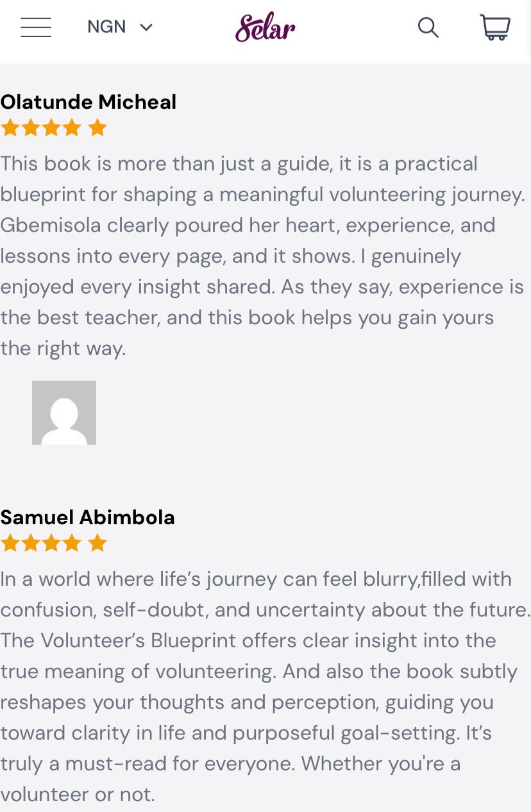531x812 pixels.
Task: Click the gray profile avatar placeholder
Action: (64, 413)
